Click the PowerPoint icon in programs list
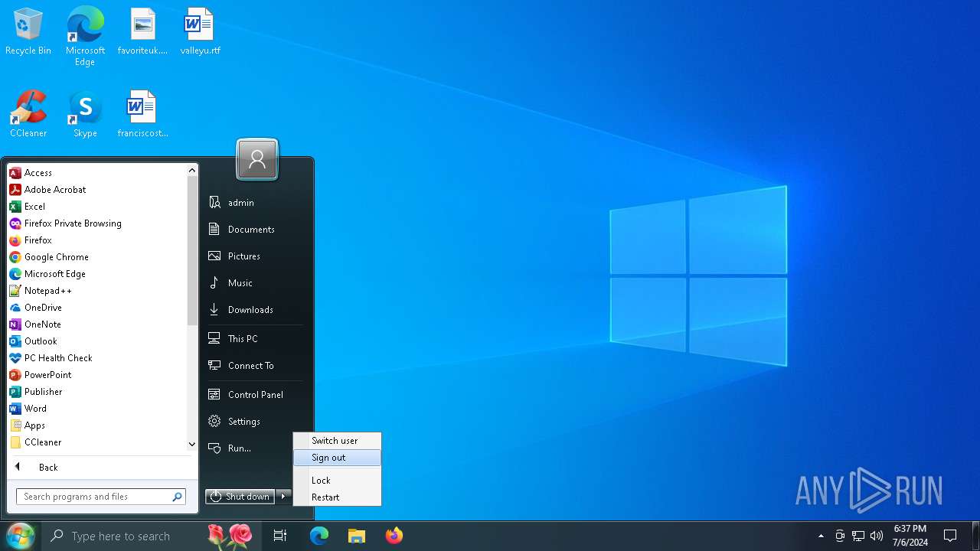 point(15,375)
